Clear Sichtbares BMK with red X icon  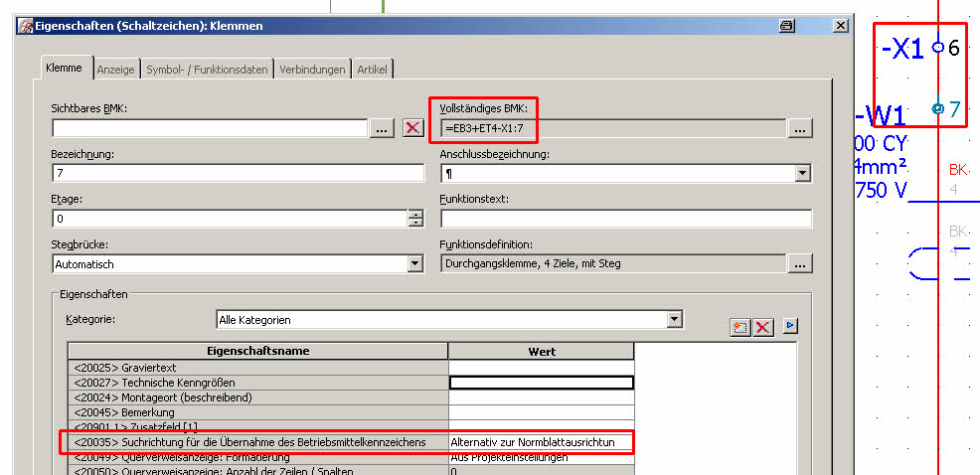pos(412,128)
